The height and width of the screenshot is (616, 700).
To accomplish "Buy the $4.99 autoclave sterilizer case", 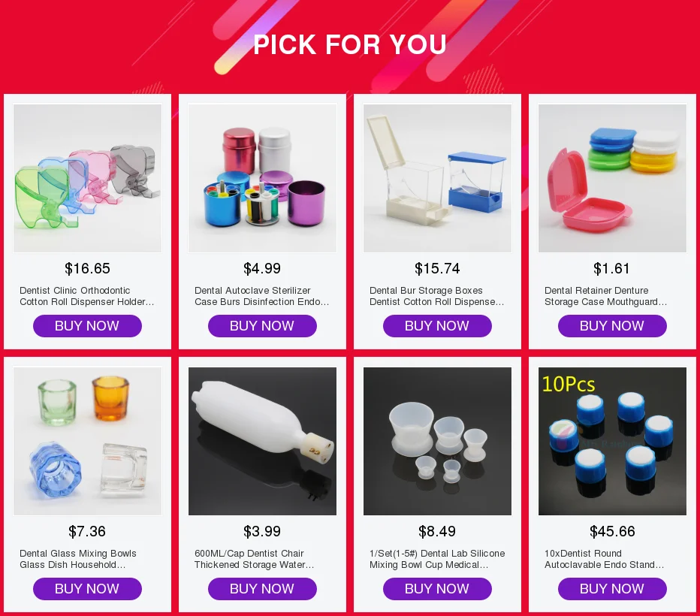I will tap(263, 326).
